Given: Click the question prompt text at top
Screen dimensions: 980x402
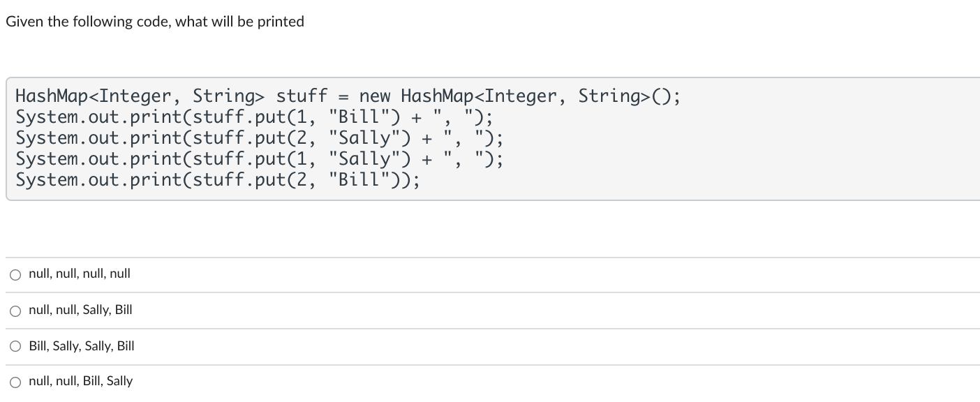Looking at the screenshot, I should click(154, 21).
